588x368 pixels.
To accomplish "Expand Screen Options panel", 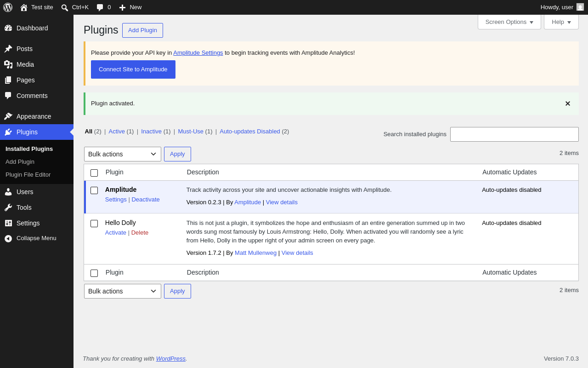I will pyautogui.click(x=509, y=22).
